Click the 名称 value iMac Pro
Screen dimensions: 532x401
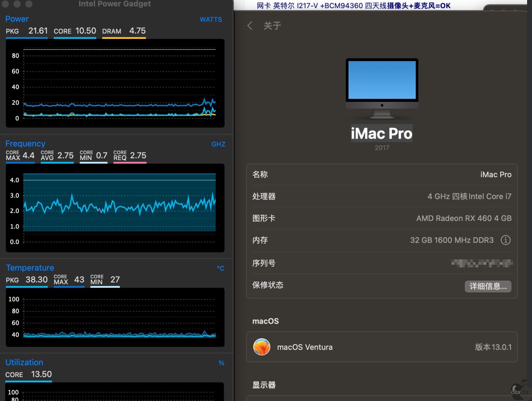(x=496, y=174)
